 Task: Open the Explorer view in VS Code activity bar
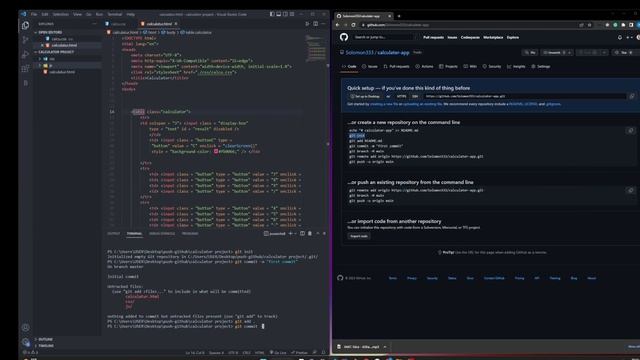coord(25,25)
